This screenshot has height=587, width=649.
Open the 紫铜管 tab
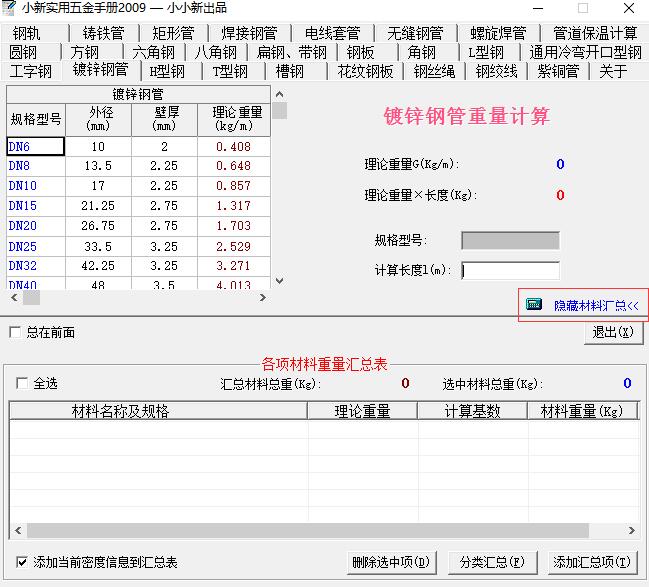point(558,71)
